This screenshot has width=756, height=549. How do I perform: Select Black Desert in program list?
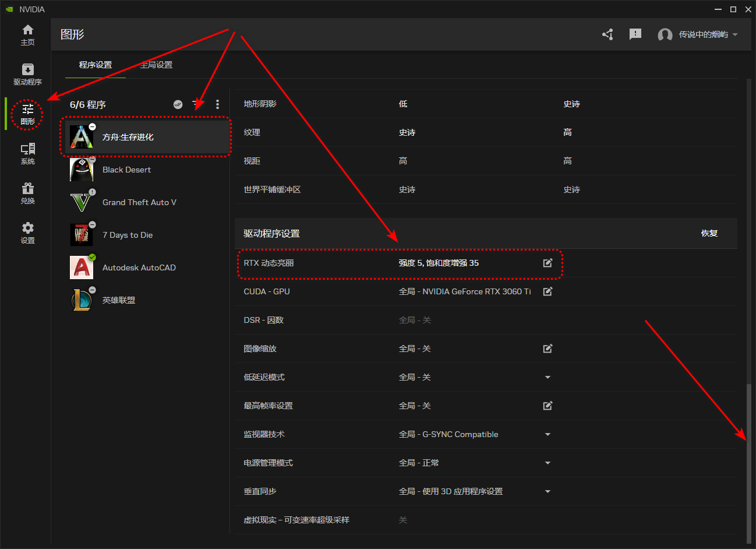(146, 170)
